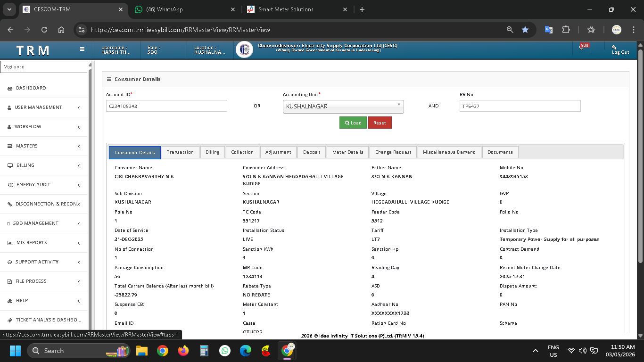Click the hamburger menu icon beside TRM
The image size is (644, 362).
click(x=82, y=49)
